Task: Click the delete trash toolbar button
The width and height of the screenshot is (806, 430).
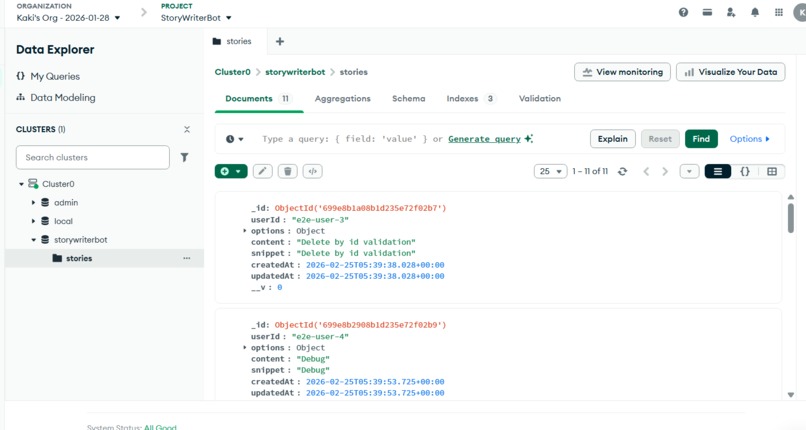Action: 288,171
